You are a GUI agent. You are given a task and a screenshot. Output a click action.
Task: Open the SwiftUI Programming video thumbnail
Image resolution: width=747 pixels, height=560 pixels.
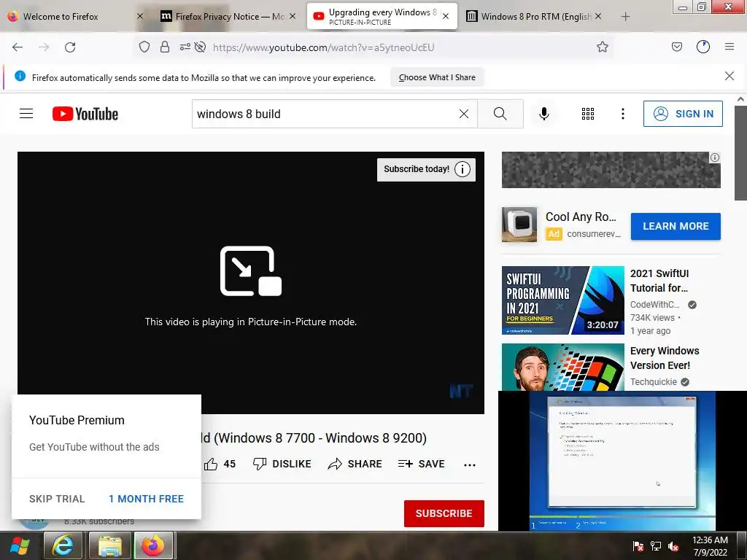pyautogui.click(x=562, y=300)
